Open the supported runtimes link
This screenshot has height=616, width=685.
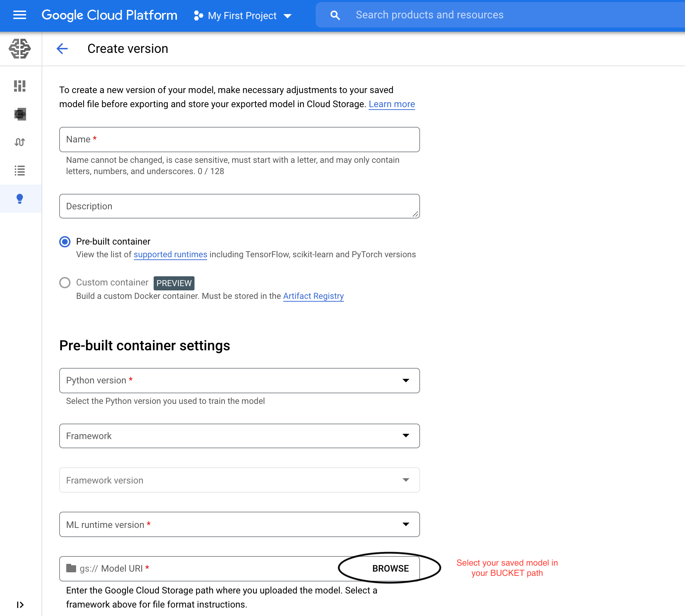click(170, 254)
